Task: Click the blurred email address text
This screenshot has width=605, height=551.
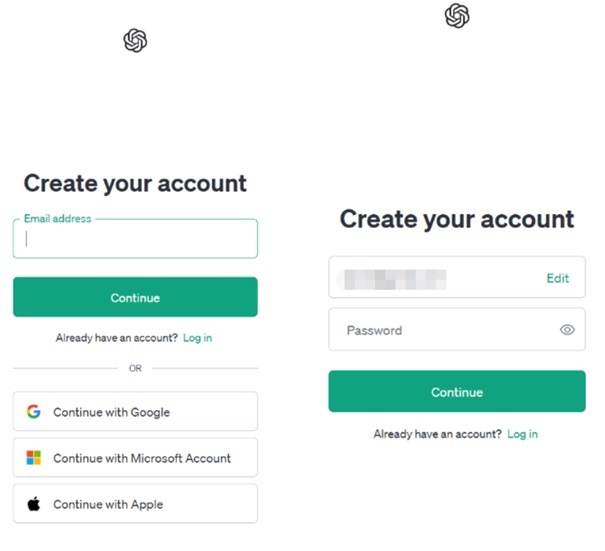Action: pyautogui.click(x=394, y=278)
